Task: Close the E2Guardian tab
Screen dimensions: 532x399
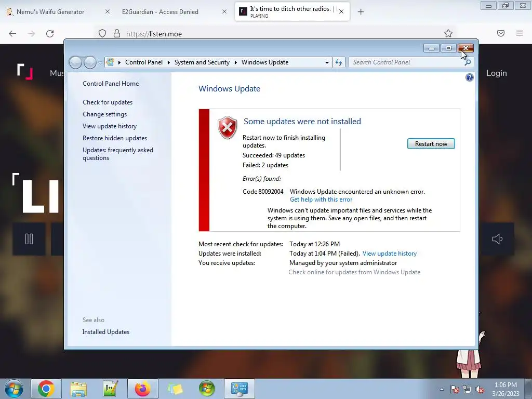Action: pos(224,11)
